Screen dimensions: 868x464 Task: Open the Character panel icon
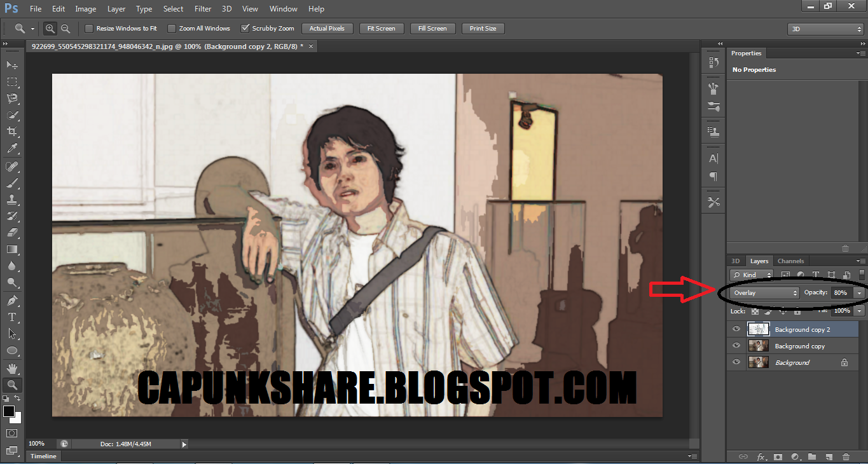[713, 158]
